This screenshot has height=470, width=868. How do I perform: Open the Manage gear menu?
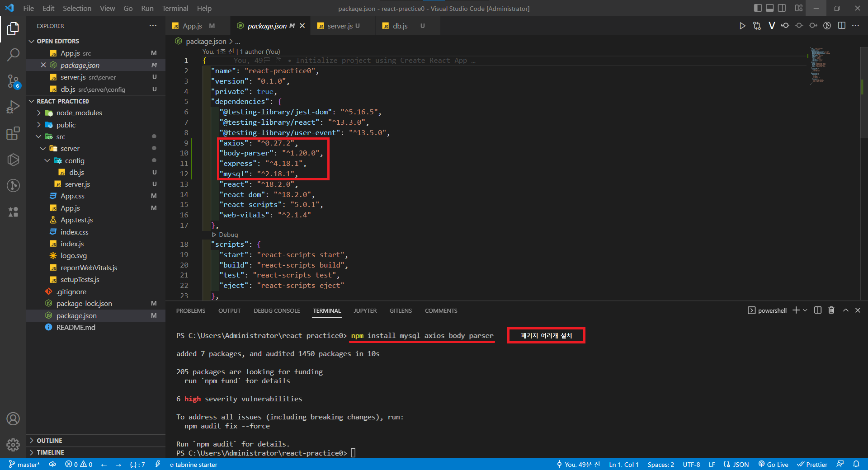click(x=13, y=445)
